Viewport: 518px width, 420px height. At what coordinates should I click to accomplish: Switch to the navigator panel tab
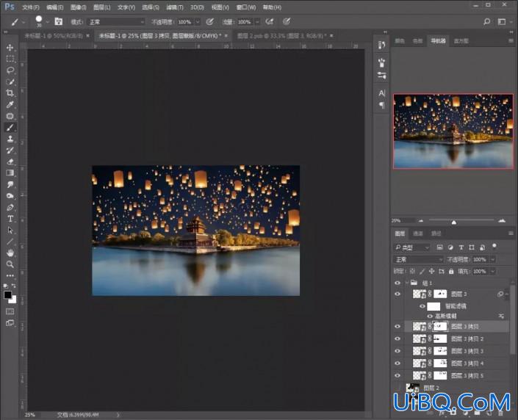pos(438,41)
